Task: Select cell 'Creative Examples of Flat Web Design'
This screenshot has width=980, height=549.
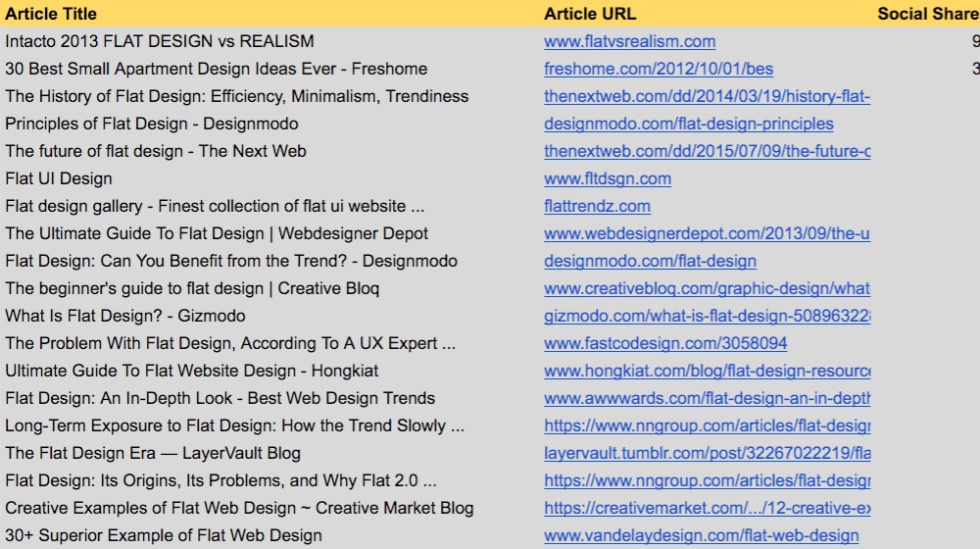Action: point(239,509)
